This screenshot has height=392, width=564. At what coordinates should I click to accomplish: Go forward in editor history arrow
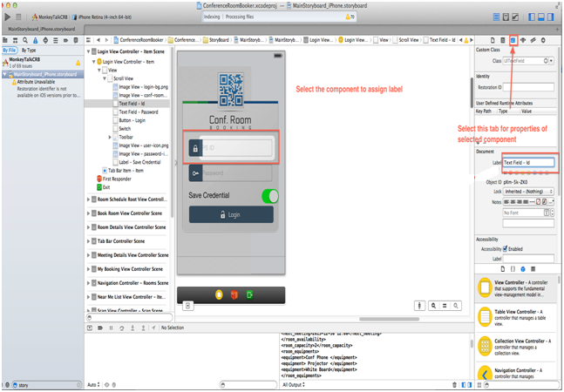click(106, 40)
